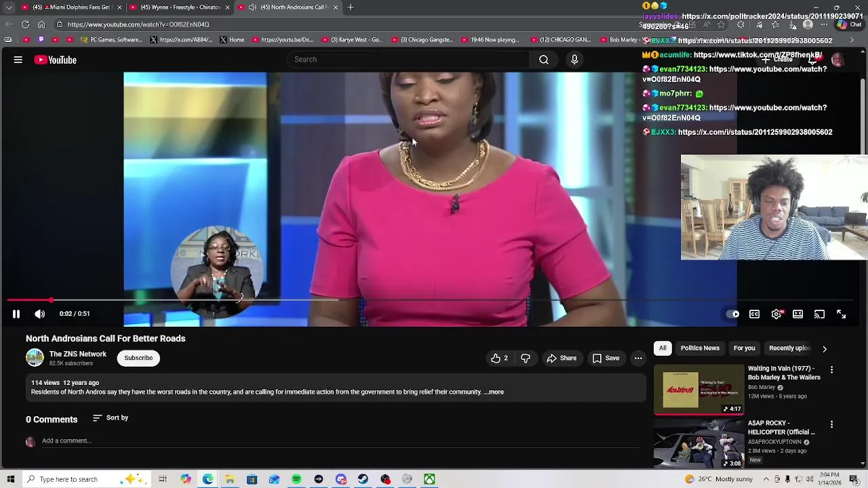The height and width of the screenshot is (488, 868).
Task: Click the Add a comment field
Action: (x=339, y=441)
